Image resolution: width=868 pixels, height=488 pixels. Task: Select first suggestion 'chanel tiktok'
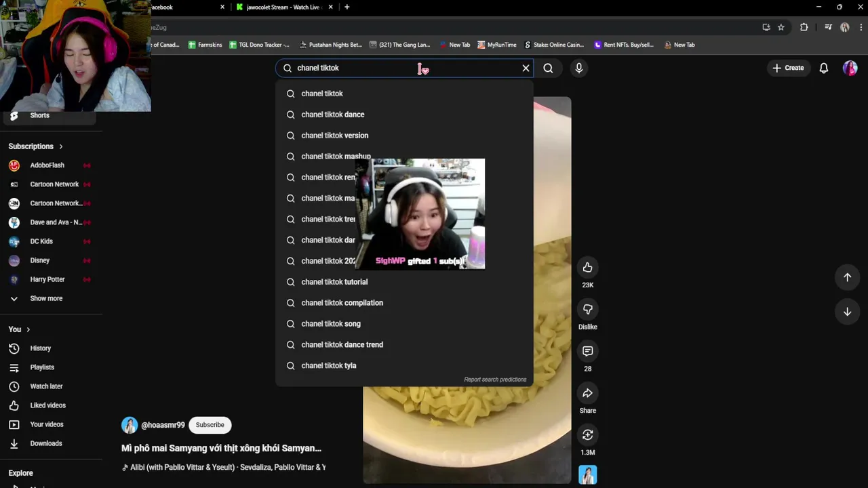point(404,94)
